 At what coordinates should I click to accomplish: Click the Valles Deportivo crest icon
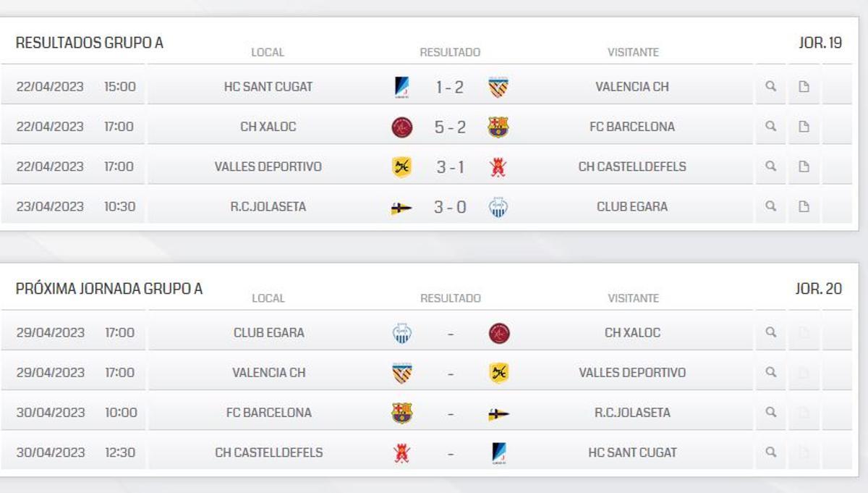(400, 166)
